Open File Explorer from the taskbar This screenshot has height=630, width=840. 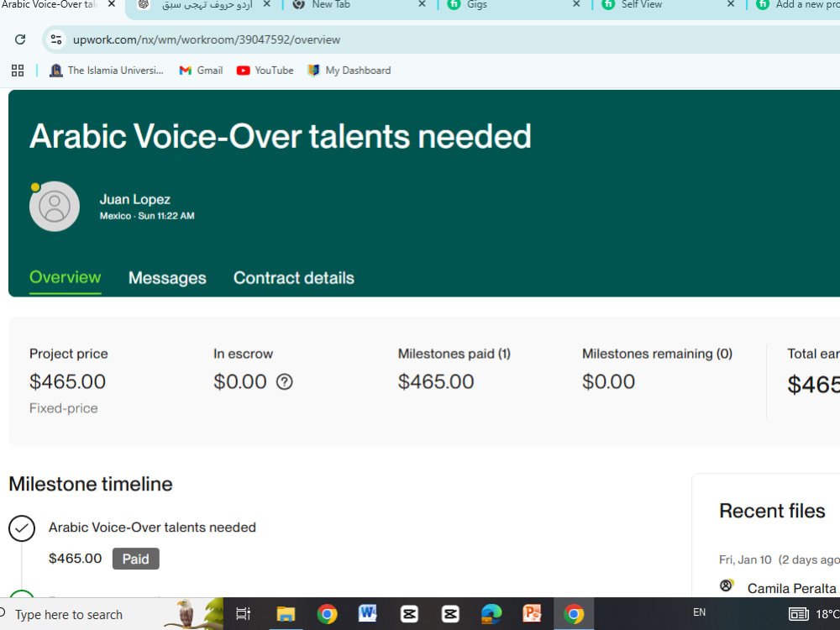tap(286, 614)
